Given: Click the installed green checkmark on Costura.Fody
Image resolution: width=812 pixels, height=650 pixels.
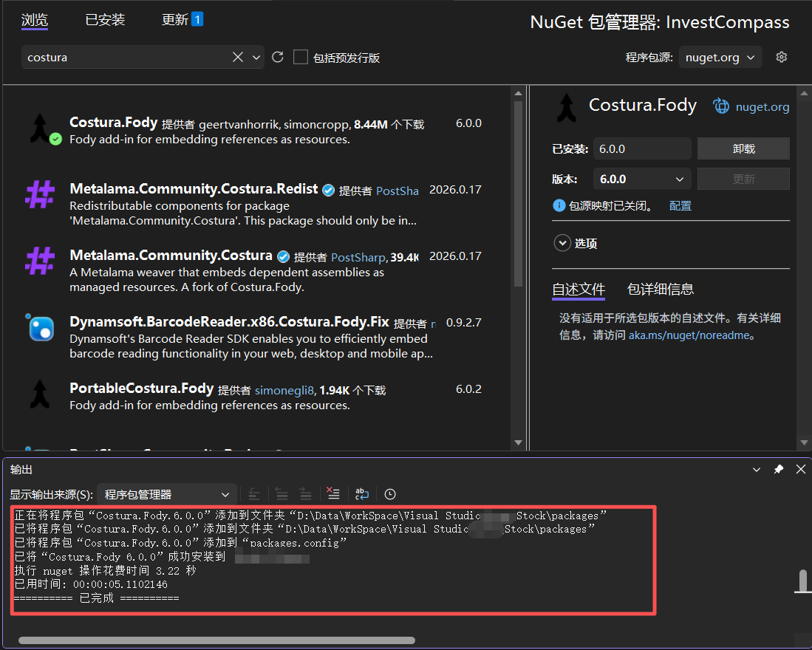Looking at the screenshot, I should tap(55, 139).
